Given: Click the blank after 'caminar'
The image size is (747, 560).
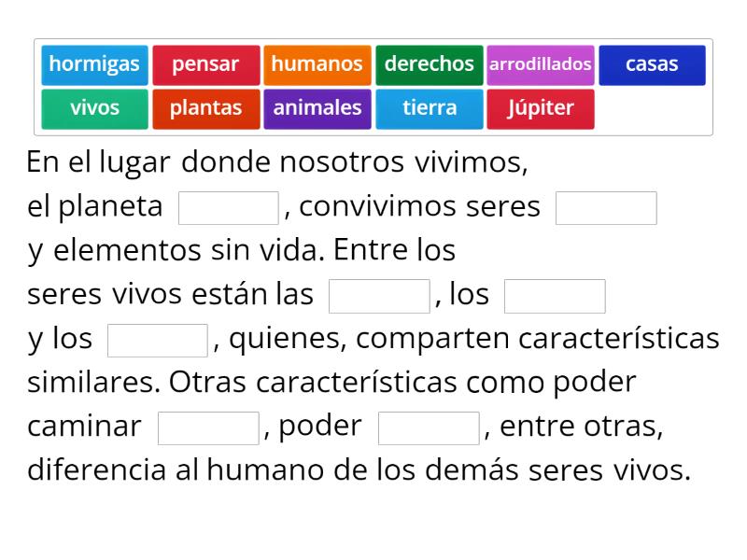Looking at the screenshot, I should click(209, 426).
